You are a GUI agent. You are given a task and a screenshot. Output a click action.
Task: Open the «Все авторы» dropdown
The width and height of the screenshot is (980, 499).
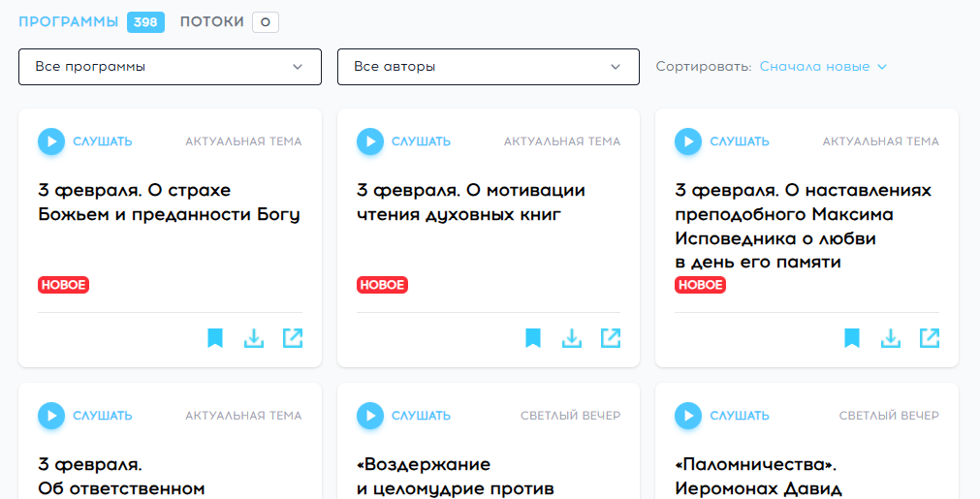click(489, 67)
